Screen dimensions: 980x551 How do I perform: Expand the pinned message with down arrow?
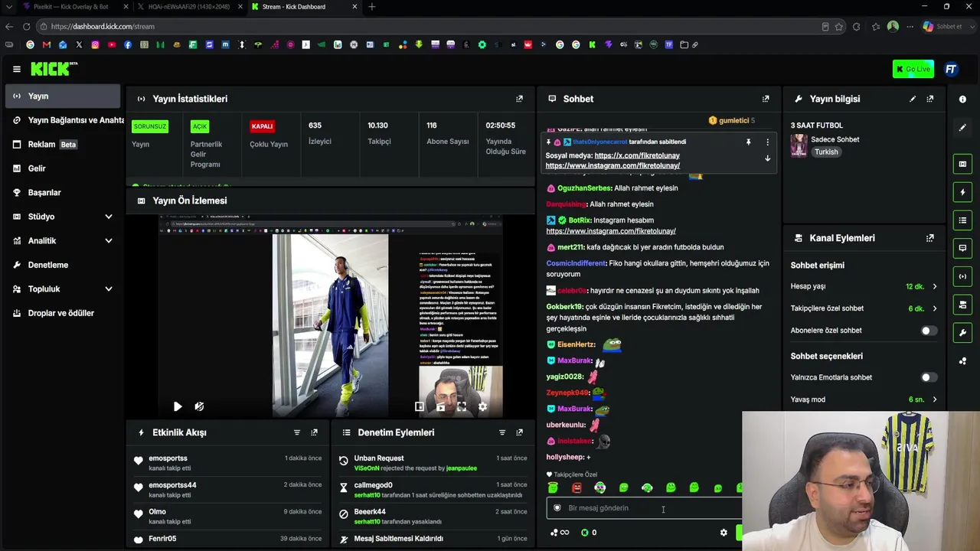point(767,158)
